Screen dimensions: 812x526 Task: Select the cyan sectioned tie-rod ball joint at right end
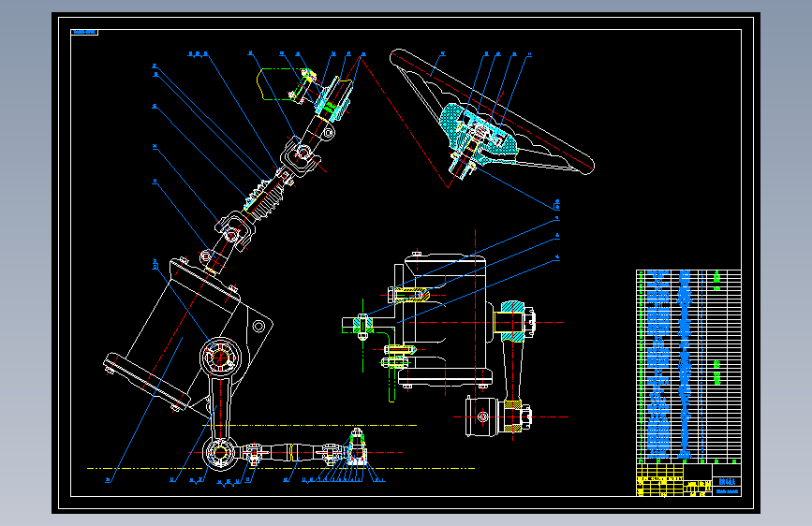[x=357, y=447]
